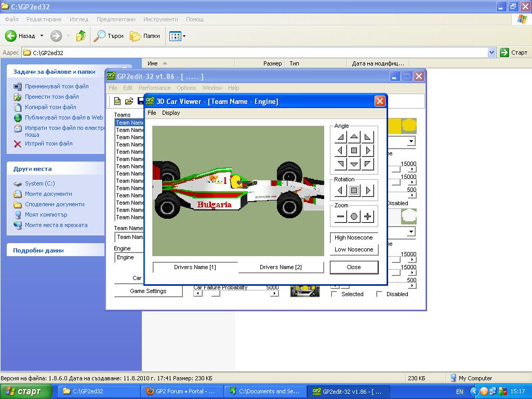This screenshot has height=399, width=532.
Task: Rotate the car left
Action: click(x=340, y=191)
